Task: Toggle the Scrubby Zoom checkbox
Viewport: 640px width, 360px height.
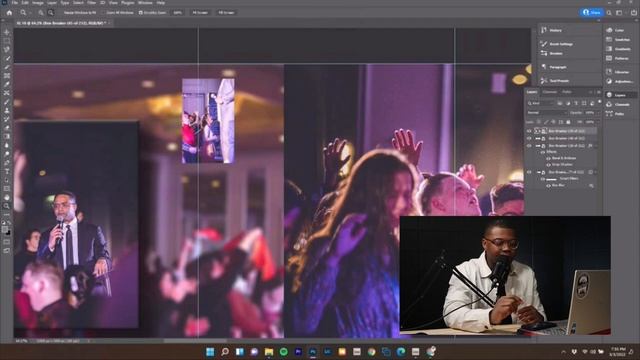Action: point(141,13)
